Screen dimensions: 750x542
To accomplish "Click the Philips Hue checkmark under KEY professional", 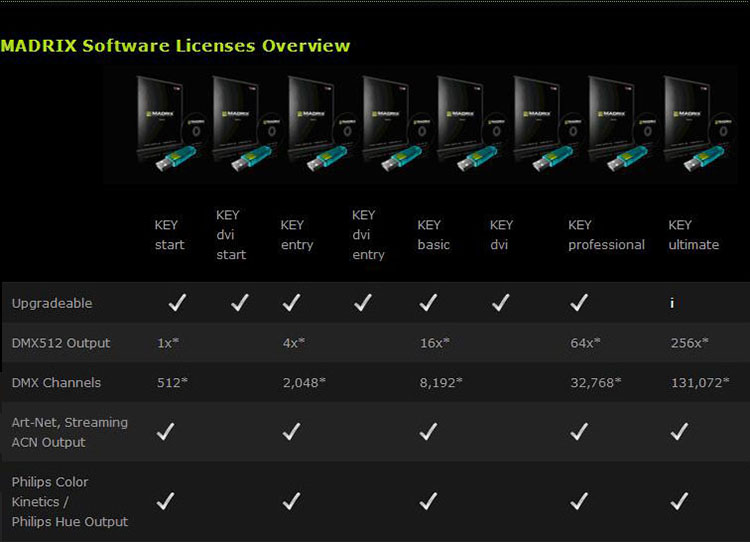I will [579, 501].
